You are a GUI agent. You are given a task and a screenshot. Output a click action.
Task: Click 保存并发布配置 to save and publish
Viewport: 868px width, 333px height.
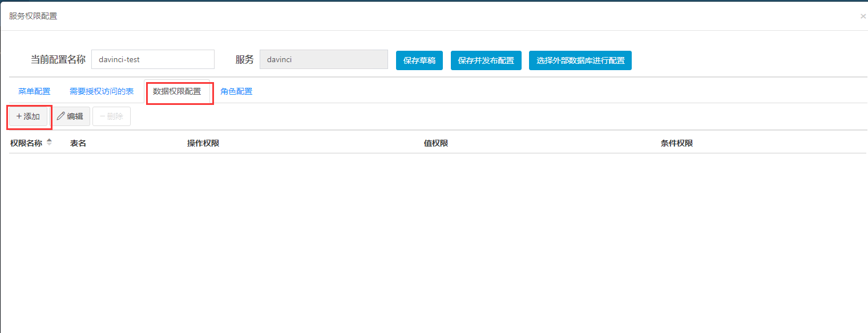(486, 60)
